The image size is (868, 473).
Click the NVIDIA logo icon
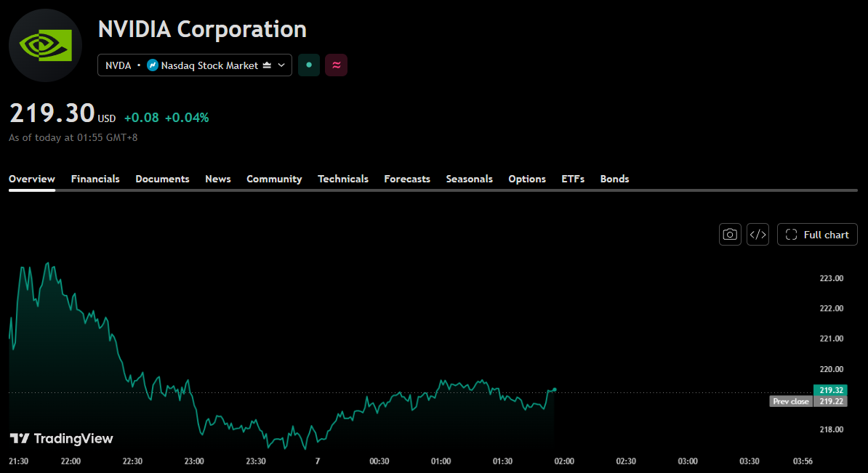[45, 45]
